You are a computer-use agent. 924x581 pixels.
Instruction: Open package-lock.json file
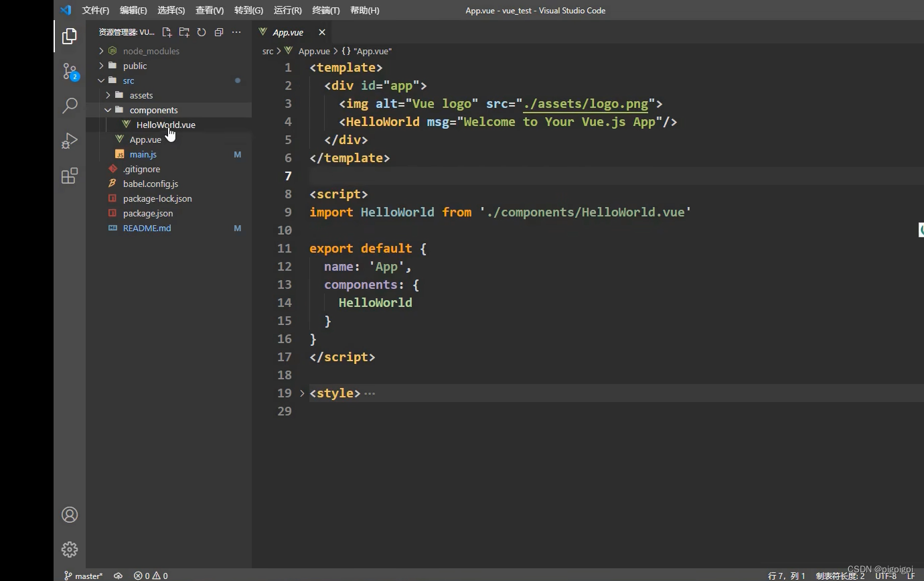point(157,198)
